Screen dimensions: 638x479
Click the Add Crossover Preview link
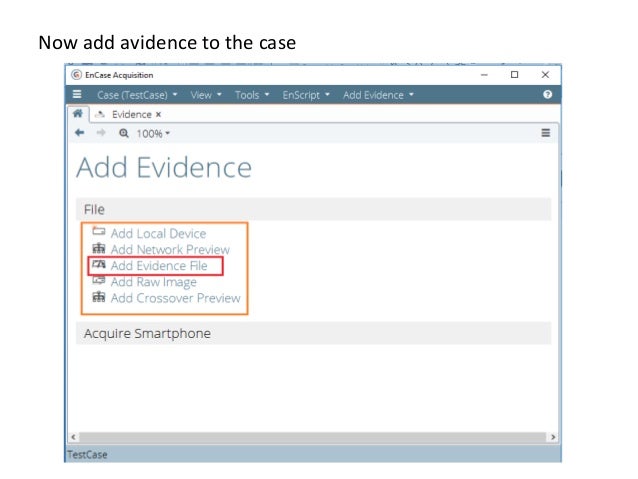coord(175,298)
